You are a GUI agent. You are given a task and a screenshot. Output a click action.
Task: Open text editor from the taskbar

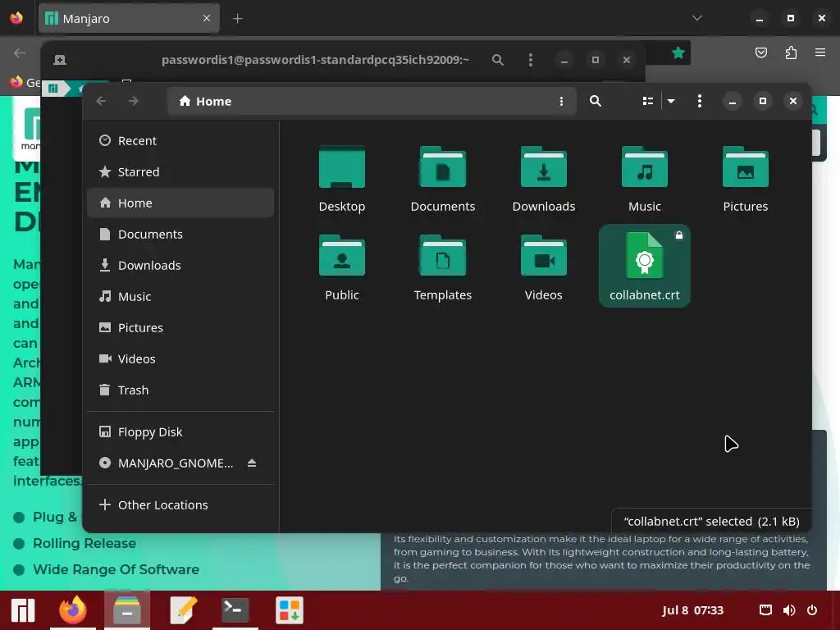tap(183, 610)
